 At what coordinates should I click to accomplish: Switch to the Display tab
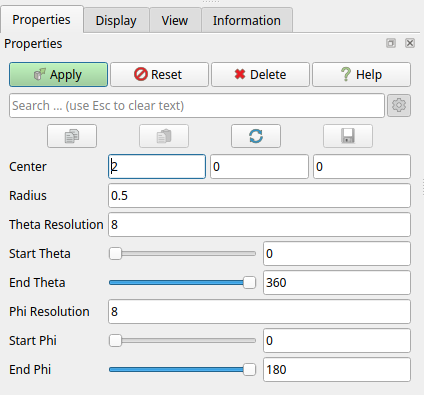(116, 21)
